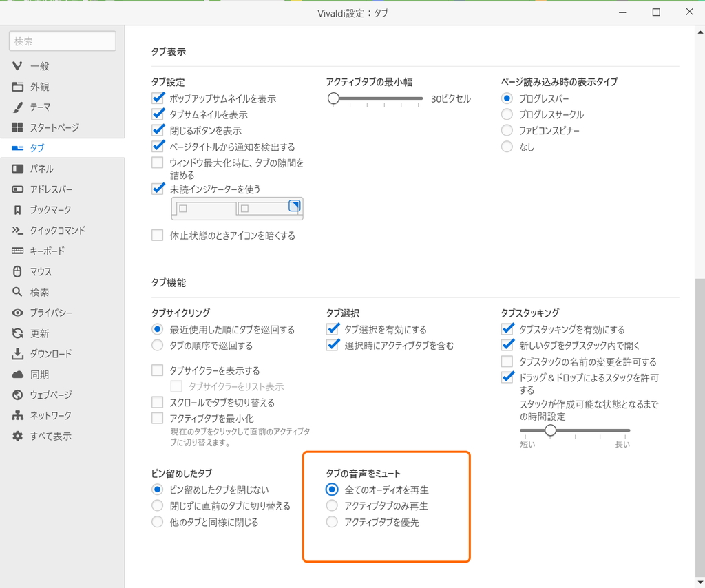Select プログレスサークル radio option

click(x=507, y=114)
